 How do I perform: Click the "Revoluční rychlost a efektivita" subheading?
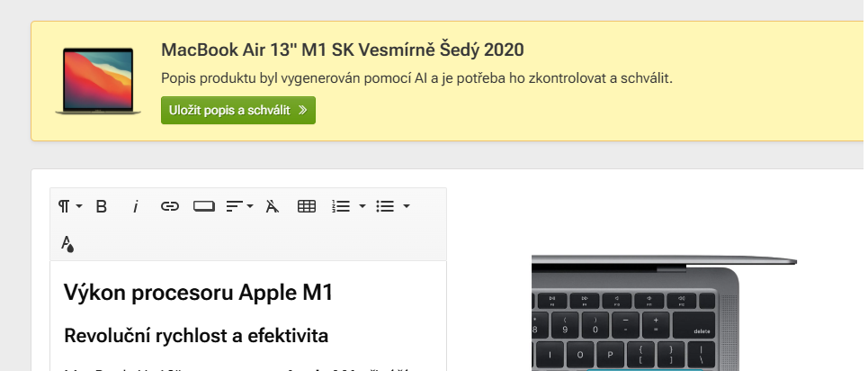(196, 336)
